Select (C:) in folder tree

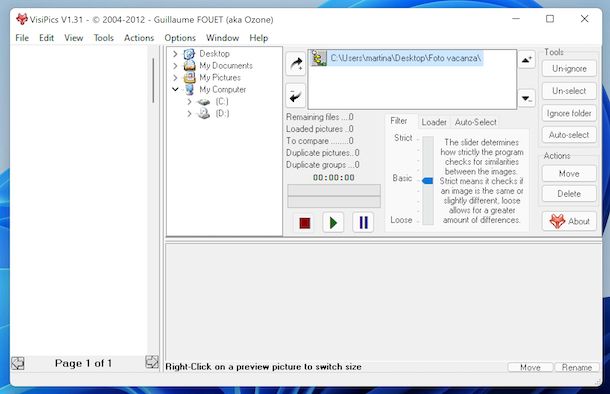tap(222, 102)
